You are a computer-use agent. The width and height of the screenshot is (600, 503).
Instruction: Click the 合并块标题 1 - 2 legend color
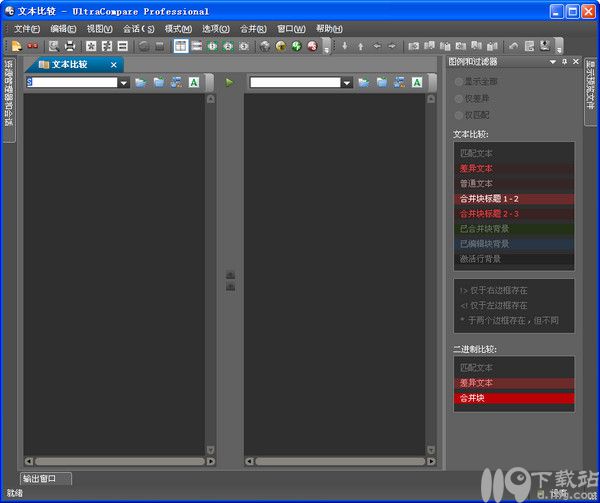514,199
